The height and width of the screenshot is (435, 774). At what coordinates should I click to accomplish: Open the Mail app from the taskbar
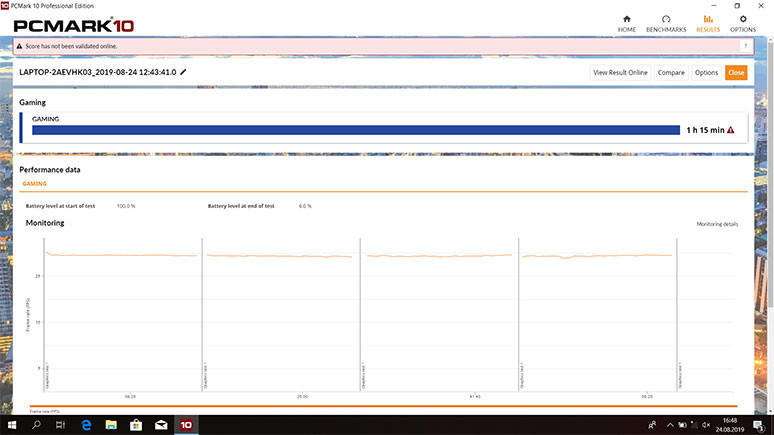point(161,425)
